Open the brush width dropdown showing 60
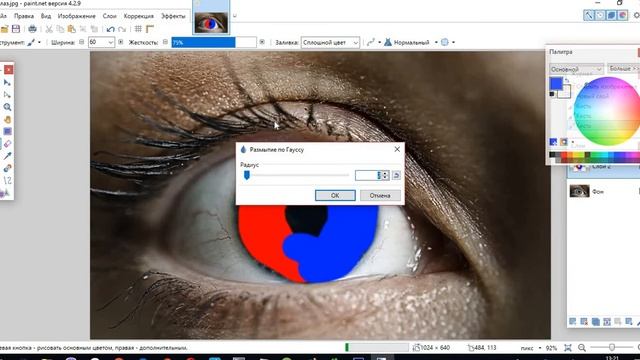The height and width of the screenshot is (360, 640). click(x=111, y=42)
